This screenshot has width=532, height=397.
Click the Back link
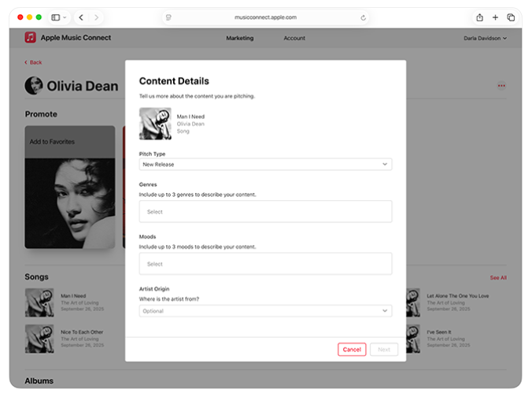[x=34, y=62]
